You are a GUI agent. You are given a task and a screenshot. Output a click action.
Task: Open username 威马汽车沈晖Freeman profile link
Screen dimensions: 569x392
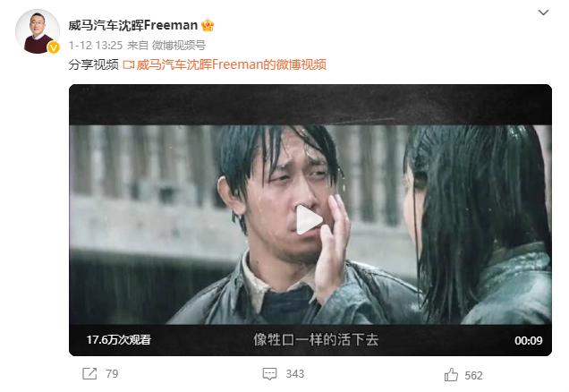click(132, 25)
